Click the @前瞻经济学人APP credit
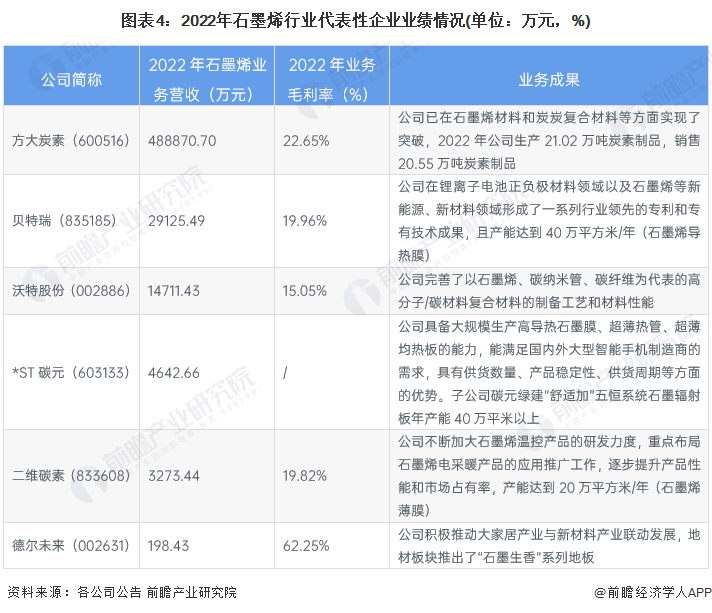This screenshot has height=613, width=712. tap(653, 593)
